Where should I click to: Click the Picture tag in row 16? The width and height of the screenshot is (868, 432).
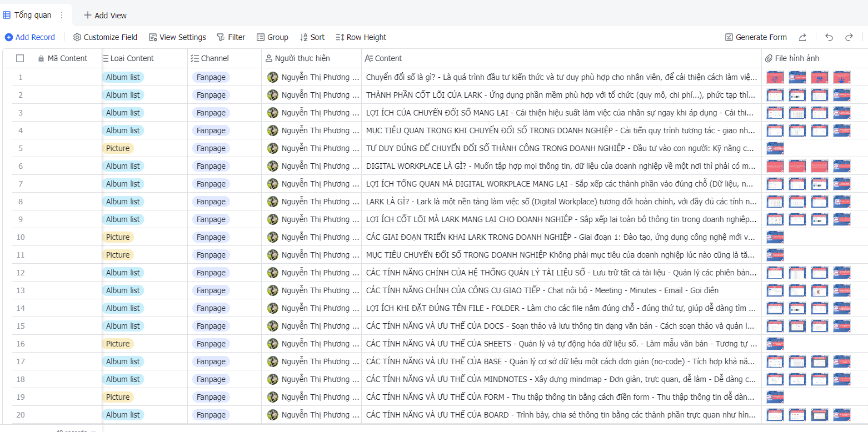(x=118, y=344)
